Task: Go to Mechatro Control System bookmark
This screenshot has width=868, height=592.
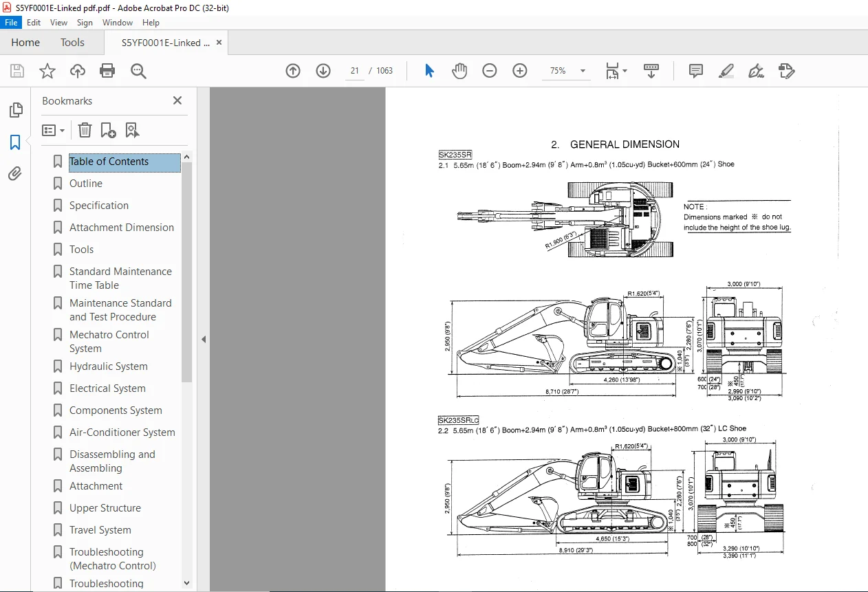Action: [109, 342]
